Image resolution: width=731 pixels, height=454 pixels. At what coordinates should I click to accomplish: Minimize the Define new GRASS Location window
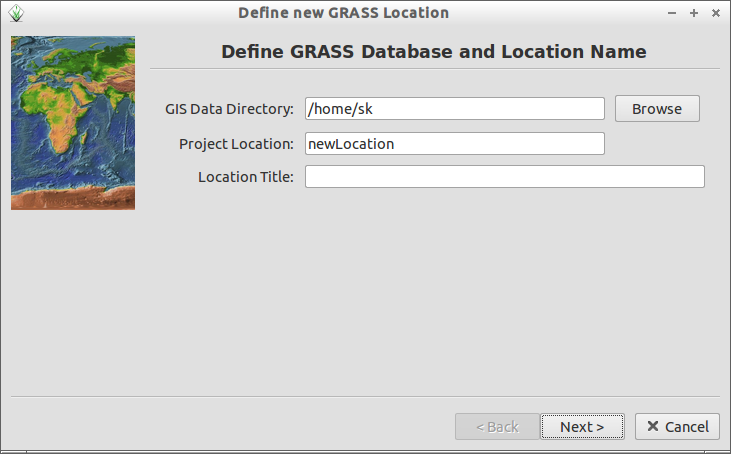(672, 14)
